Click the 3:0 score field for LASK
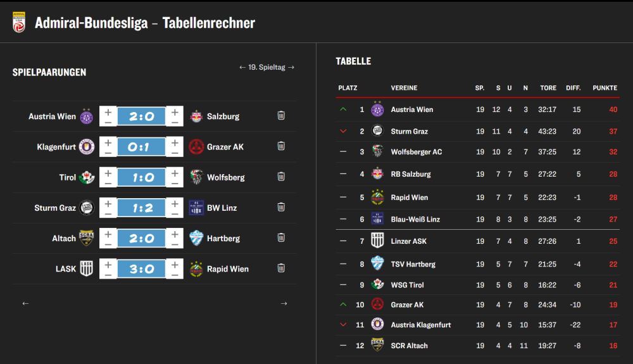 (x=141, y=268)
